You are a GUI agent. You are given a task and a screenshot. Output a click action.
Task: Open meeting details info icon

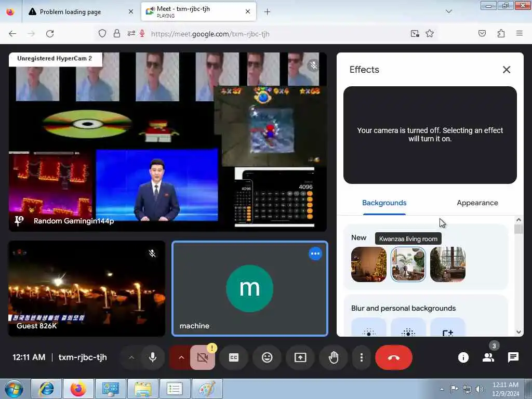point(463,357)
